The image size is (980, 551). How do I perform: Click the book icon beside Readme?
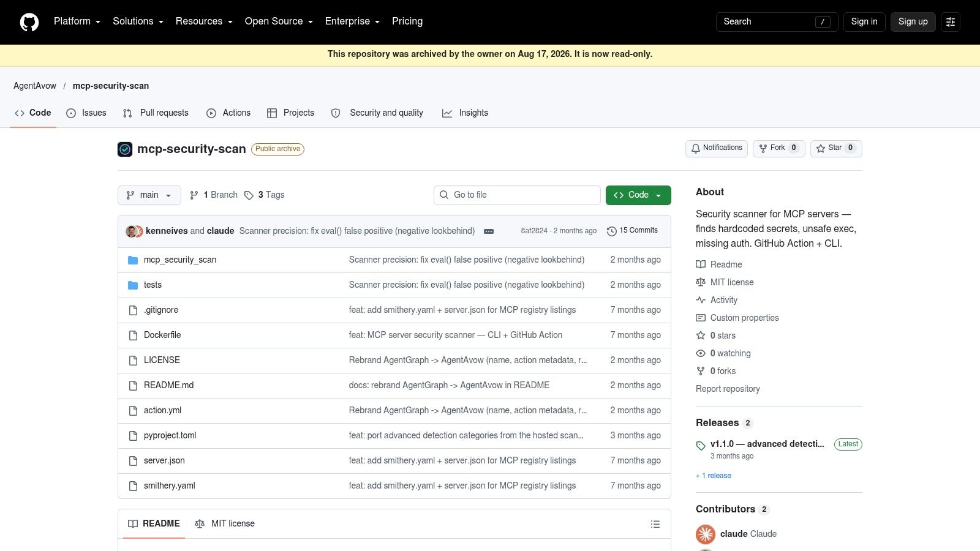701,264
